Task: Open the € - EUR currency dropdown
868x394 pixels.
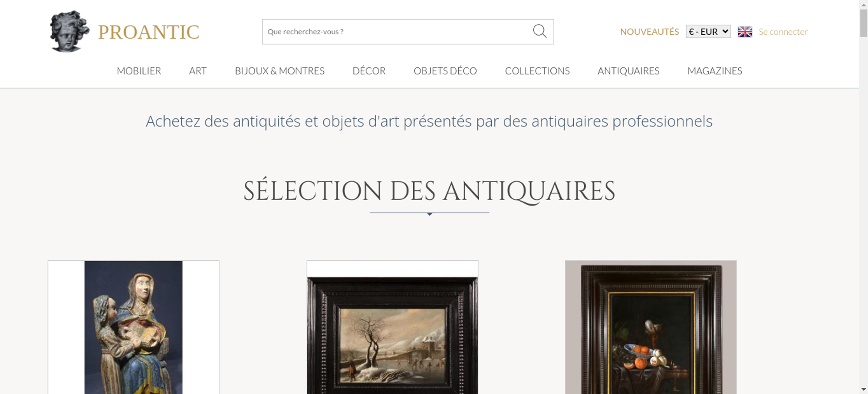Action: pyautogui.click(x=708, y=32)
